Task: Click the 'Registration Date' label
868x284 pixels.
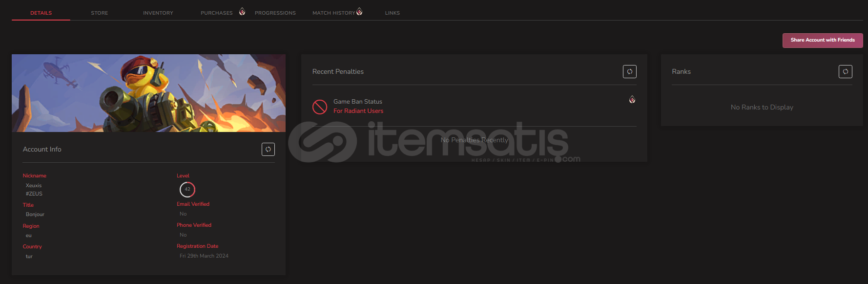Action: [198, 246]
